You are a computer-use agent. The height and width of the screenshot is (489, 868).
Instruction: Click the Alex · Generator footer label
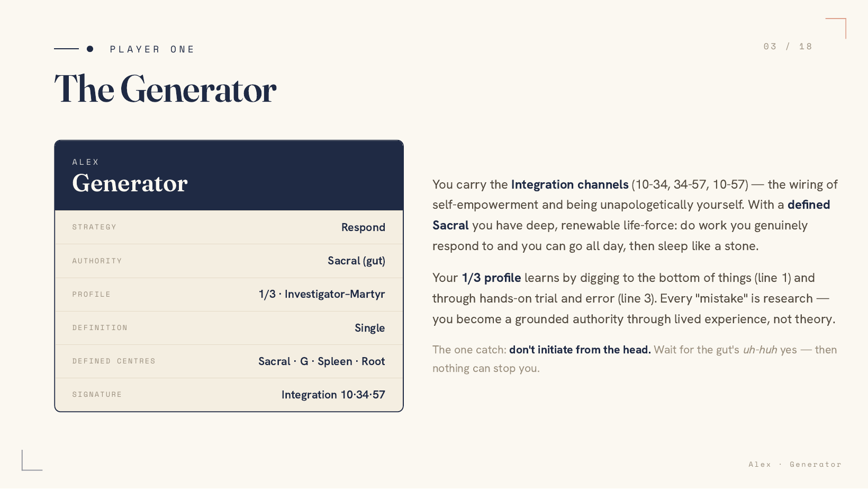(794, 464)
